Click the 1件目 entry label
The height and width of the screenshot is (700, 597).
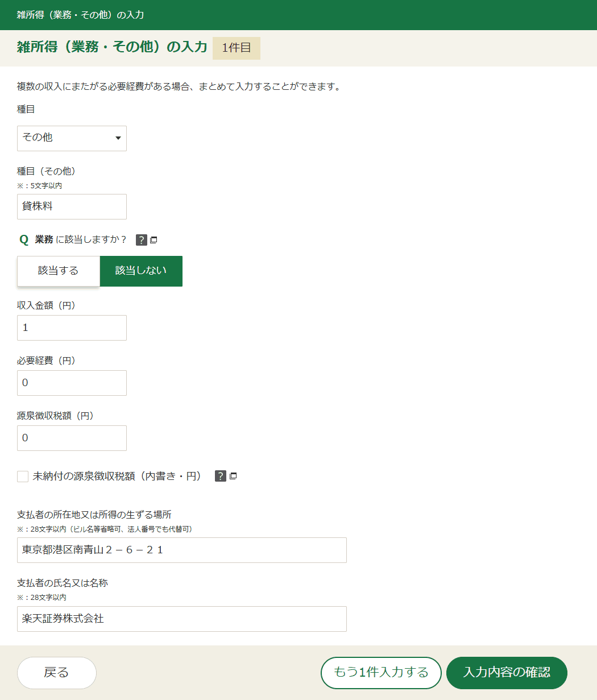237,48
